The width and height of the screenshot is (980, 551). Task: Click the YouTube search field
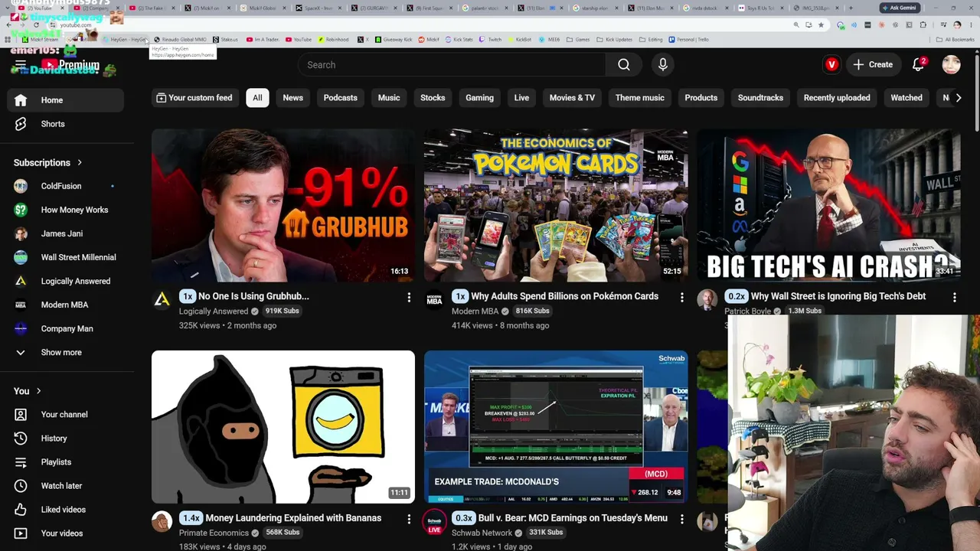point(452,65)
